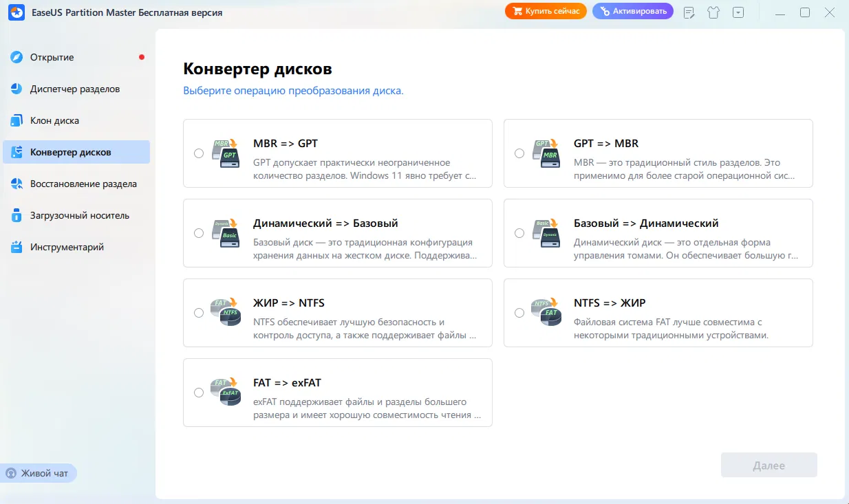Image resolution: width=849 pixels, height=504 pixels.
Task: Select the ЖИР => NTFS radio button
Action: tap(199, 313)
